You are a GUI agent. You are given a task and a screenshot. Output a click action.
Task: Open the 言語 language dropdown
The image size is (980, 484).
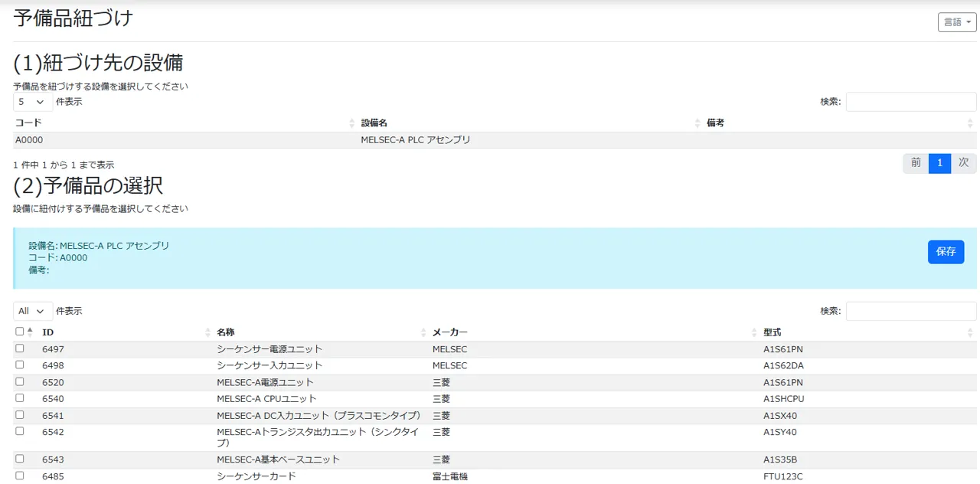click(956, 22)
